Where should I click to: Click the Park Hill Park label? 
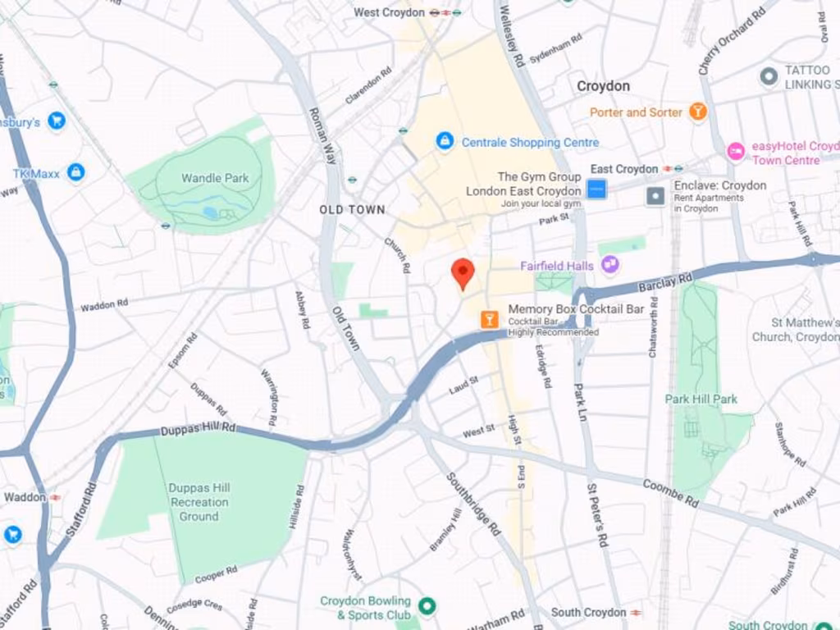coord(701,399)
